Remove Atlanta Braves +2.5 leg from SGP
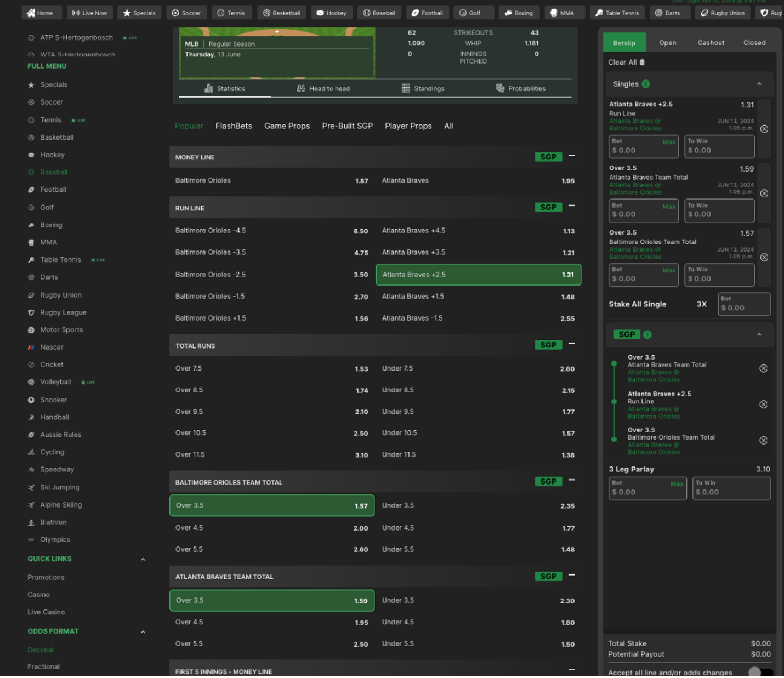 (x=763, y=404)
